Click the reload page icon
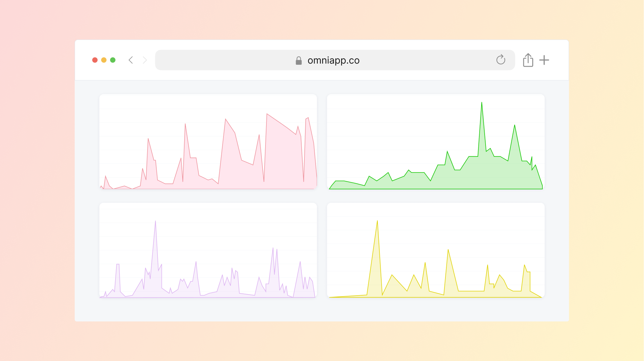Screen dimensions: 644x361 (501, 60)
